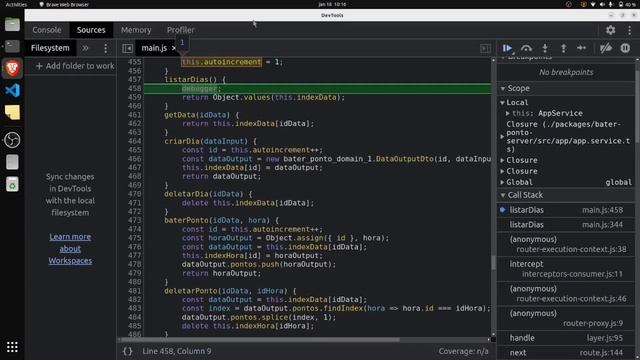Open Terminal in Ubuntu dock
Viewport: 640px width, 360px height.
click(12, 46)
